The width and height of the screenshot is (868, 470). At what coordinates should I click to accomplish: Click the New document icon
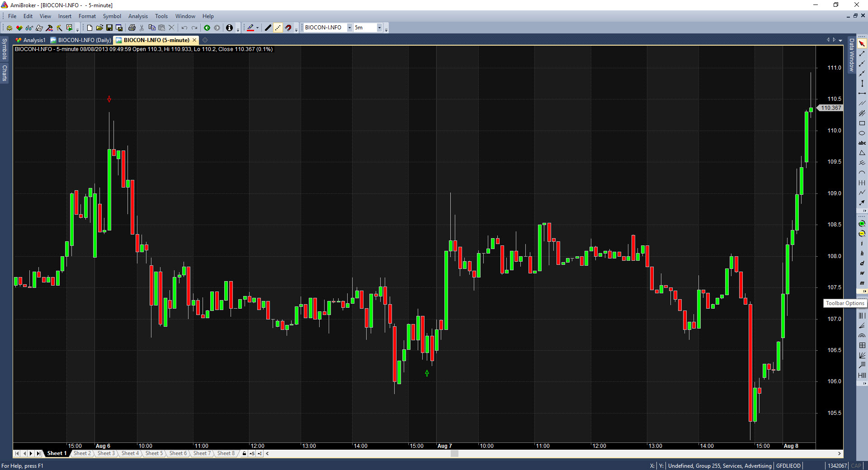point(90,28)
